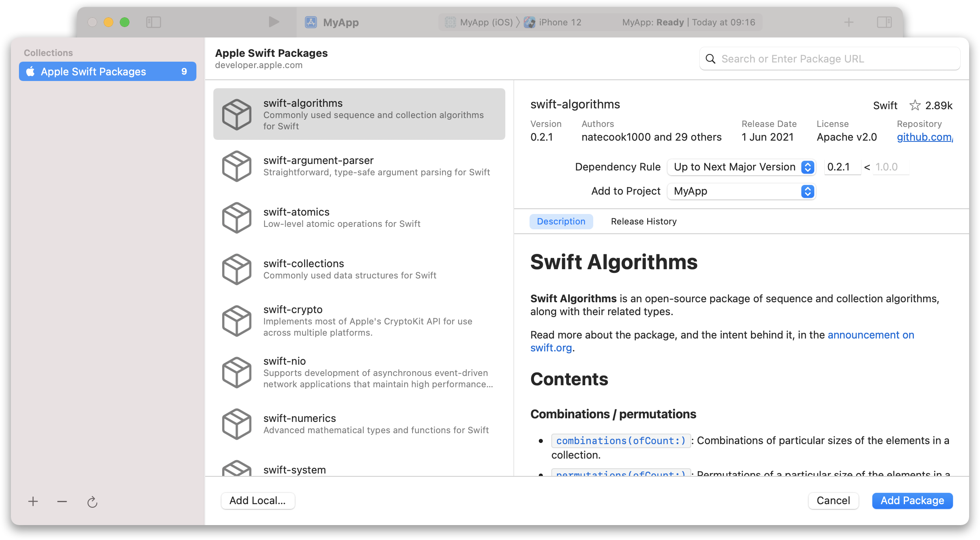Click the magnifier icon in search field
This screenshot has width=980, height=540.
click(x=711, y=59)
